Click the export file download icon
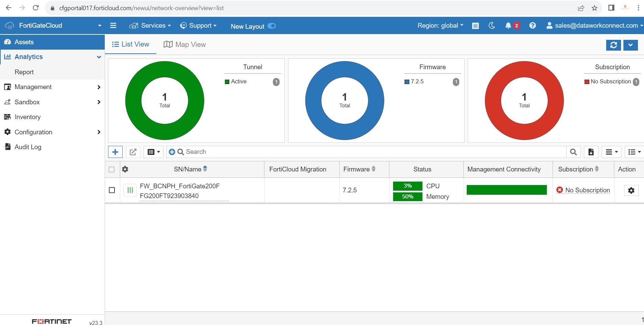 coord(591,152)
